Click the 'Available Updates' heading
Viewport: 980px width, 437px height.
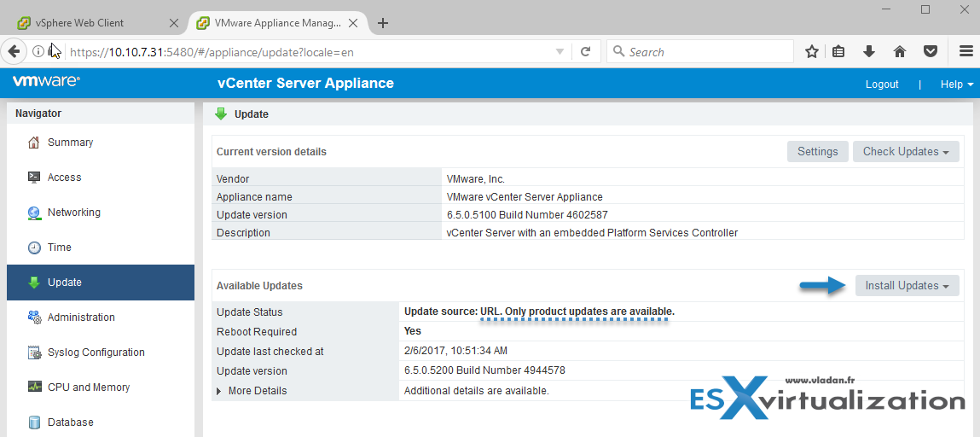[x=259, y=286]
